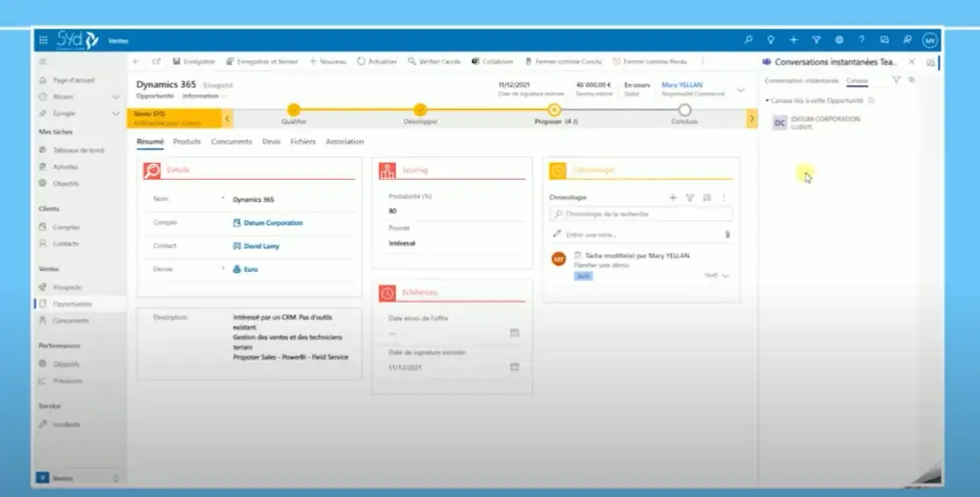Click the attachment paperclip on note
Image resolution: width=980 pixels, height=497 pixels.
(x=727, y=235)
